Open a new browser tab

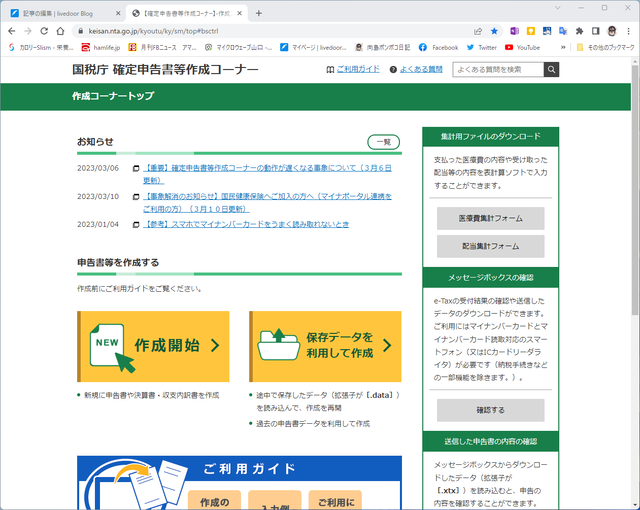(x=259, y=13)
